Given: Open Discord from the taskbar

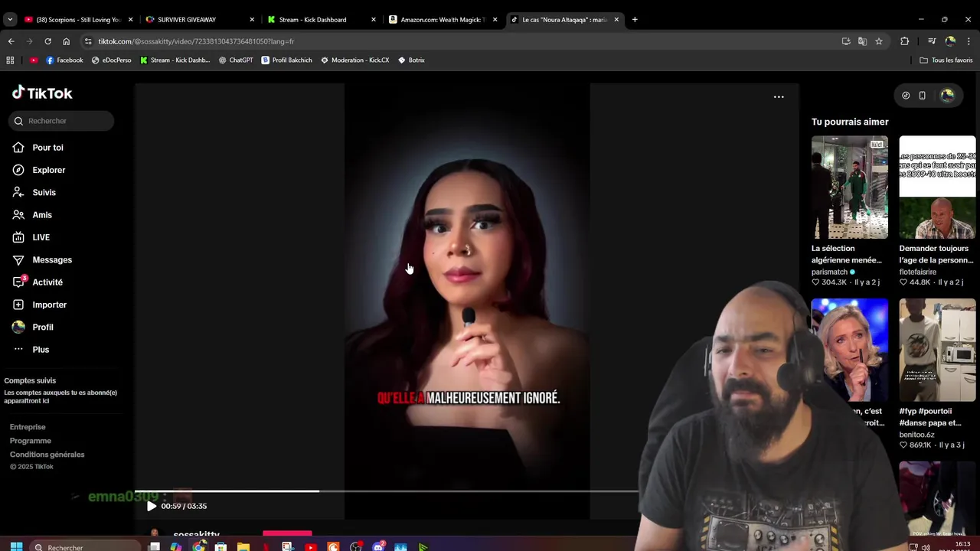Looking at the screenshot, I should tap(378, 547).
